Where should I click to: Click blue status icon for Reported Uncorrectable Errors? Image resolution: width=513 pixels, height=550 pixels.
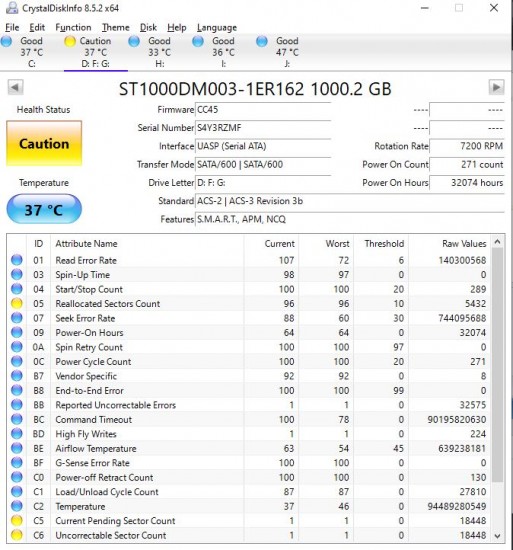point(16,405)
